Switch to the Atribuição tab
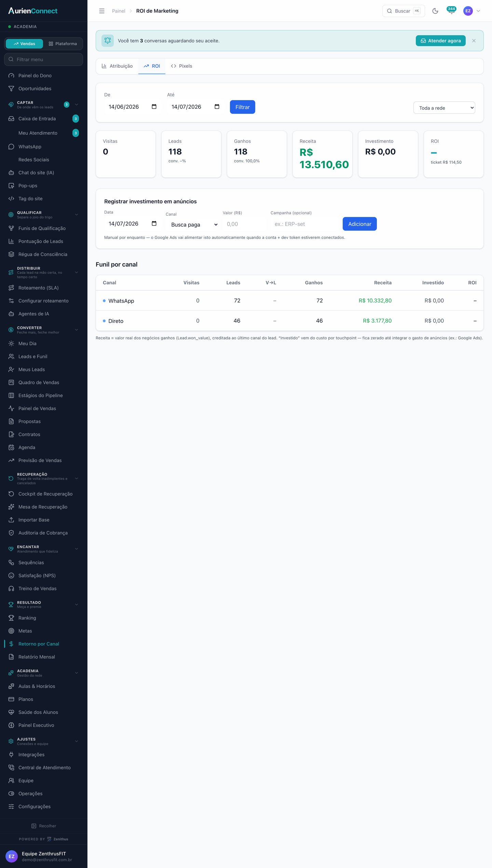492x868 pixels. (117, 66)
